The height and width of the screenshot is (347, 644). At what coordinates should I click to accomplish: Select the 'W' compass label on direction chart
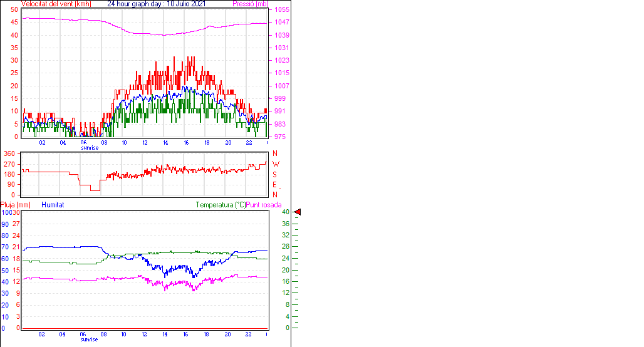click(275, 164)
